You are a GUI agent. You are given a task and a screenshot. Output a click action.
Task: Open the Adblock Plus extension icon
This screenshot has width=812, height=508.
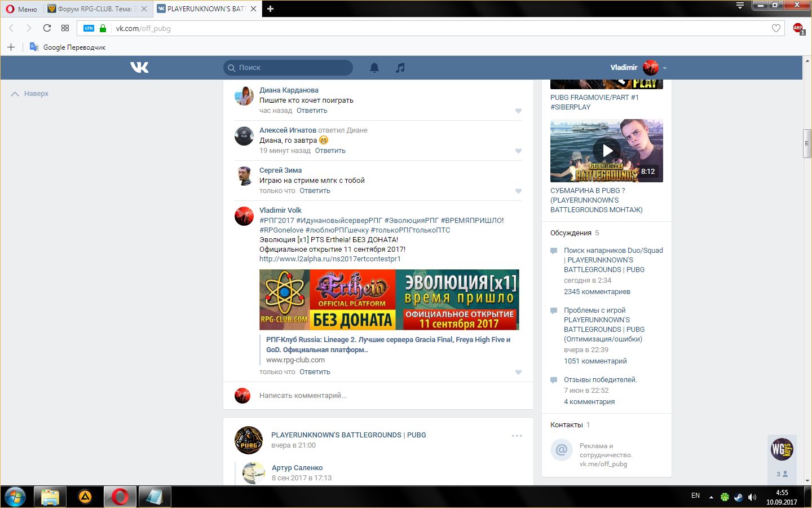pyautogui.click(x=798, y=28)
